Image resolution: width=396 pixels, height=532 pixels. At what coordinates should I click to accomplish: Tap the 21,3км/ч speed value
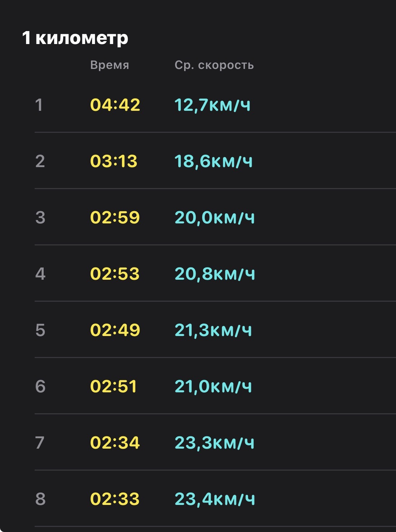[x=213, y=330]
